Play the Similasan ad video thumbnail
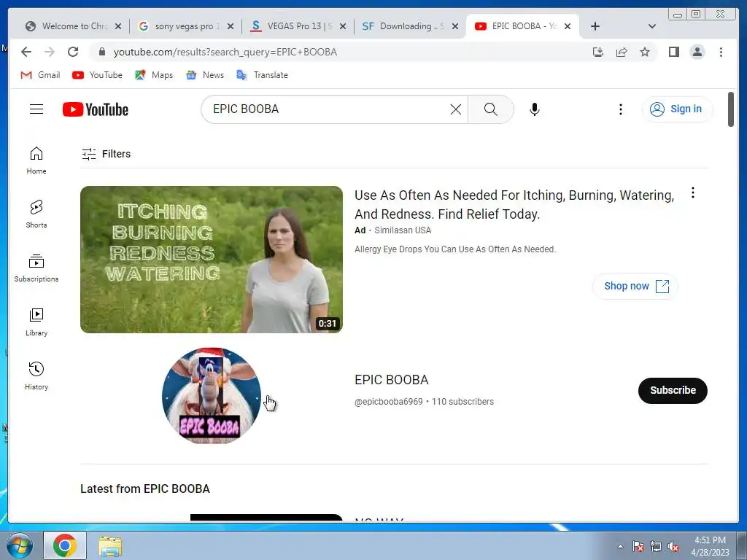The image size is (747, 560). click(x=212, y=260)
